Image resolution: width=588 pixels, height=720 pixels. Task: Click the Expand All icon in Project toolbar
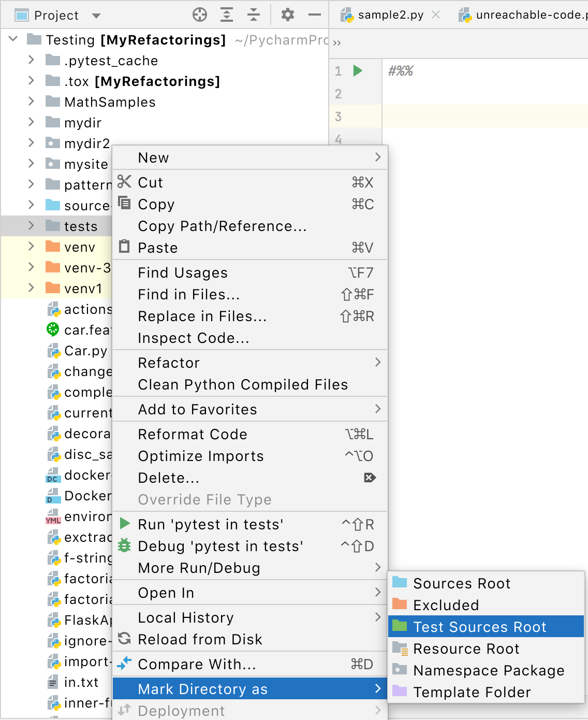[226, 16]
